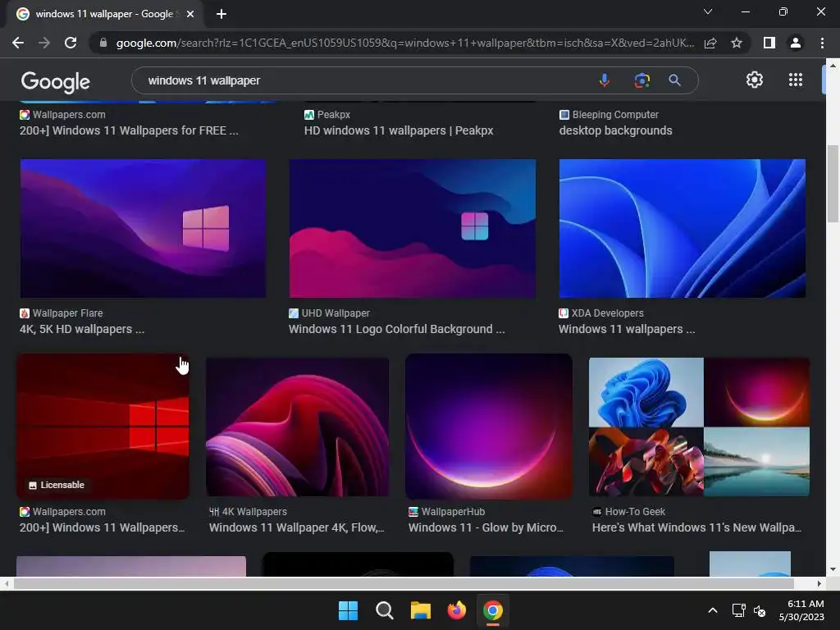Open XDA Developers blue bloom wallpaper image
This screenshot has height=630, width=840.
[682, 228]
